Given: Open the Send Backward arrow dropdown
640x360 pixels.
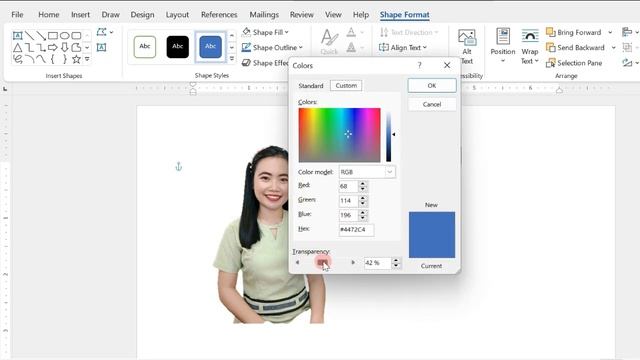Looking at the screenshot, I should point(613,48).
